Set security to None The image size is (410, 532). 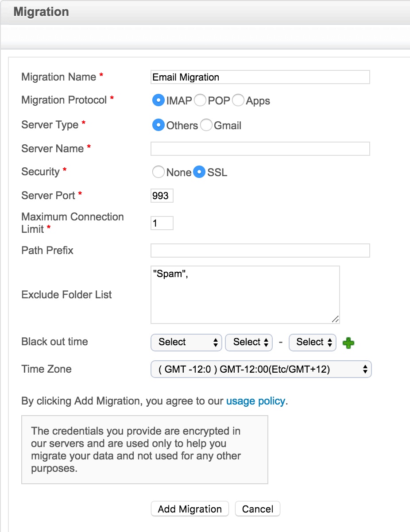159,172
